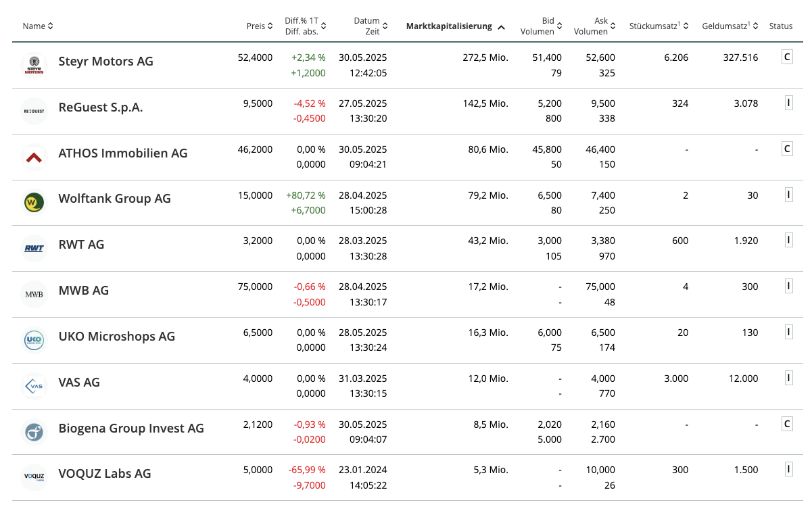Viewport: 812px width, 513px height.
Task: Click the ReGuest S.p.A. logo
Action: point(34,112)
